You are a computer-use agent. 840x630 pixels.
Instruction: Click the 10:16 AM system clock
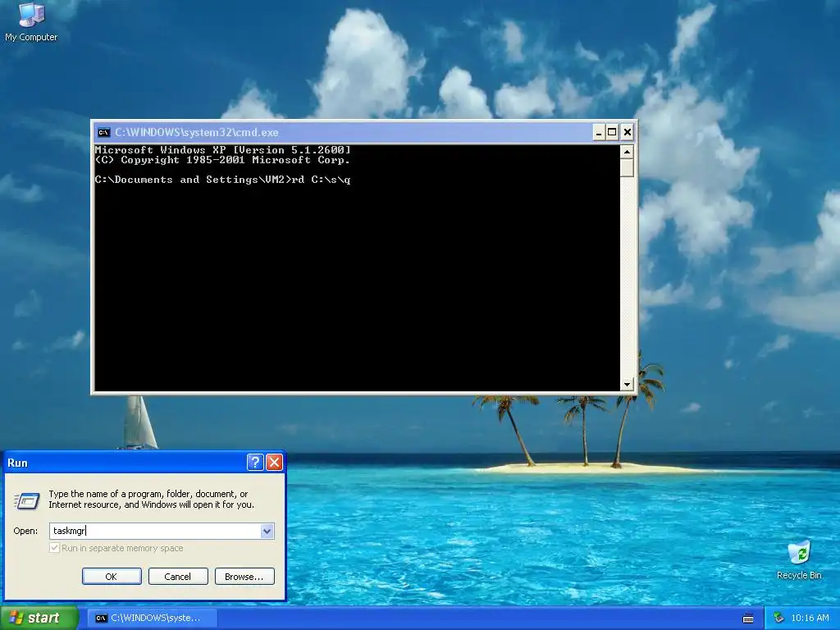tap(810, 619)
